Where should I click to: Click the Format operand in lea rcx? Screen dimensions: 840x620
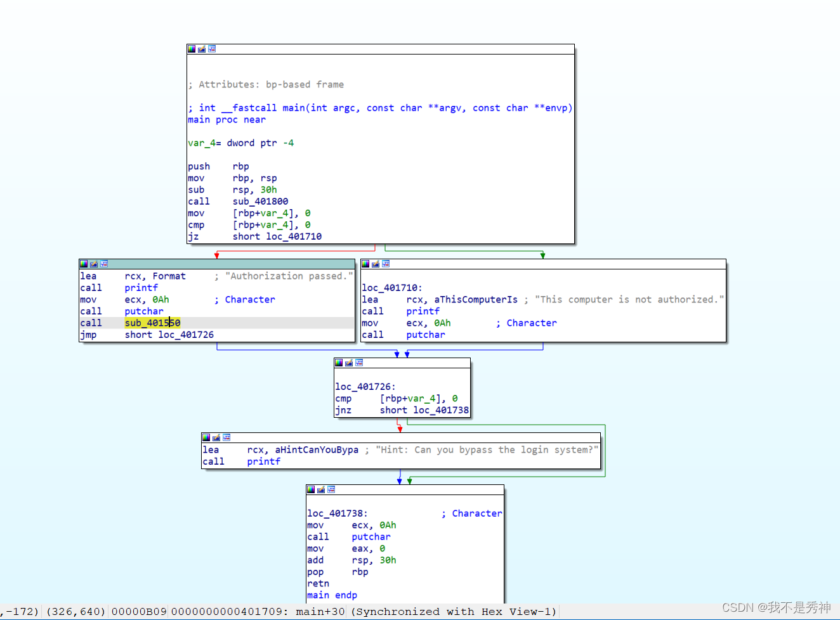pos(169,276)
